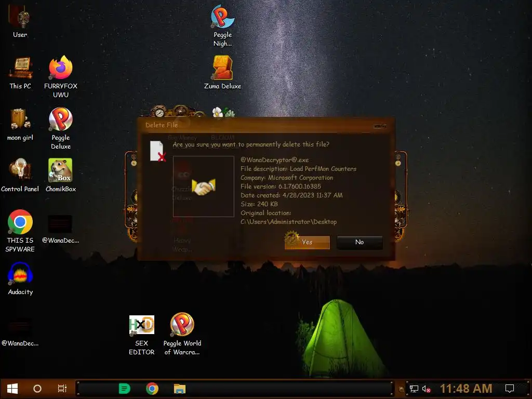
Task: Cancel deletion with the No button
Action: tap(360, 242)
